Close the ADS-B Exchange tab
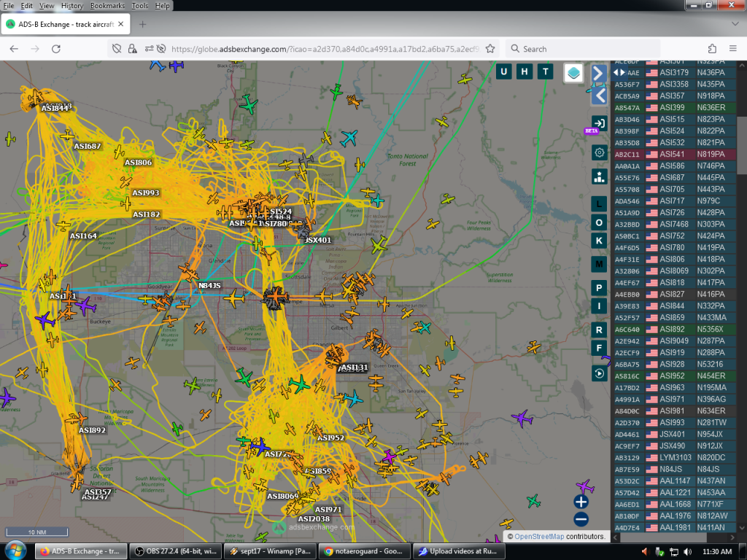Viewport: 747px width, 560px height. point(120,24)
